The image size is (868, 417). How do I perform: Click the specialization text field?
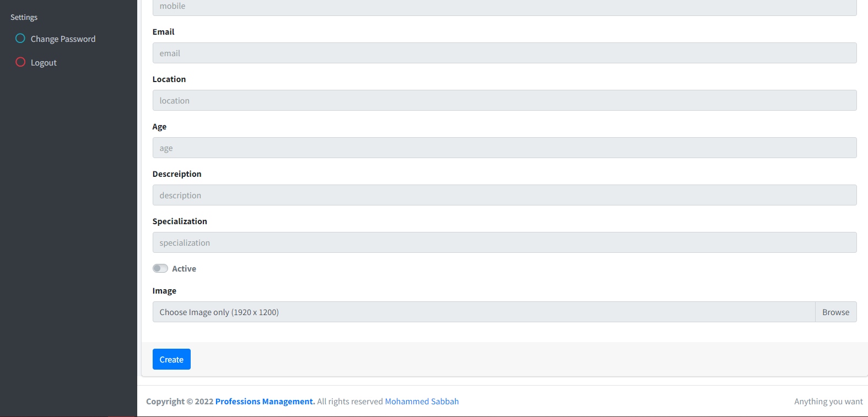(504, 242)
